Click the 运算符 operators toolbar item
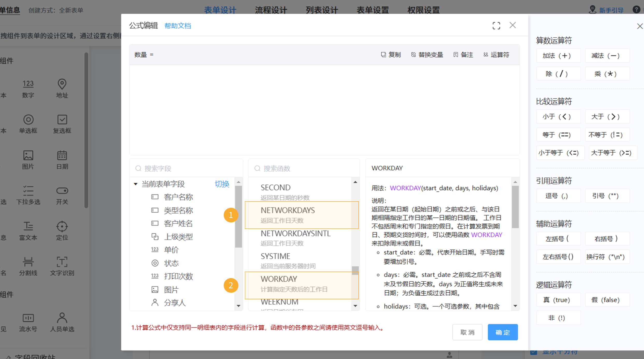 click(496, 55)
